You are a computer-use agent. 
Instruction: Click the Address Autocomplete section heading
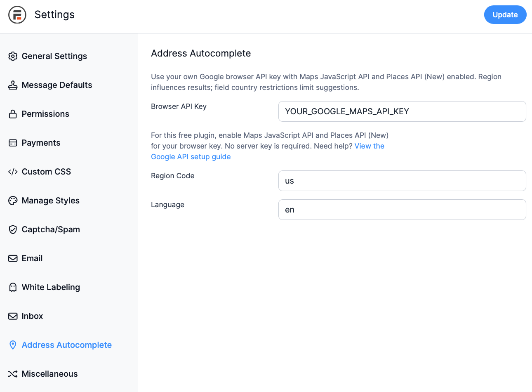point(201,53)
